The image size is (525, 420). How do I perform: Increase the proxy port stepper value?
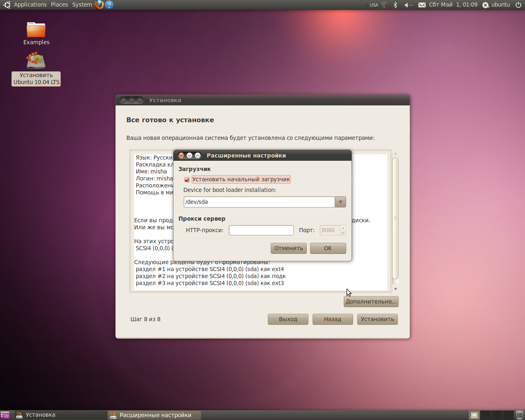tap(343, 228)
